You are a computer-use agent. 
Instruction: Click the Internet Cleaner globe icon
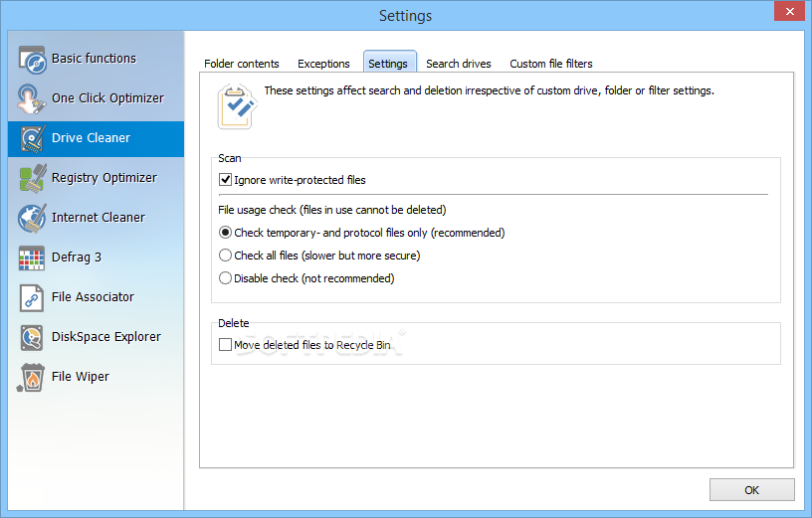tap(32, 218)
